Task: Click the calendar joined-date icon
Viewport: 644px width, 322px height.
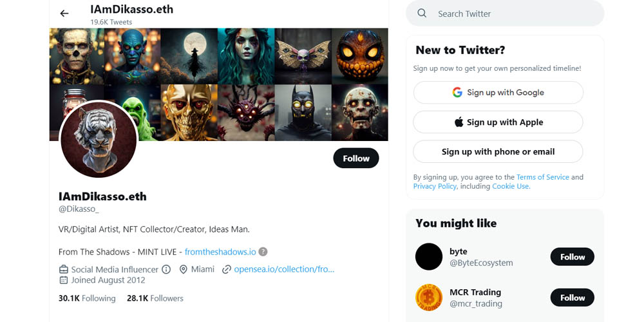Action: 64,280
